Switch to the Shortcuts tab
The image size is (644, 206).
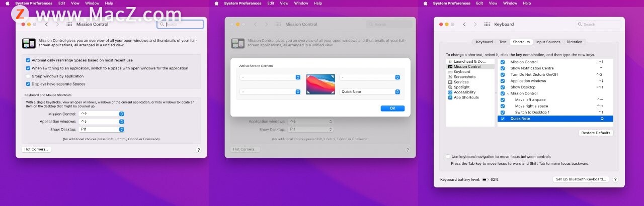tap(521, 42)
